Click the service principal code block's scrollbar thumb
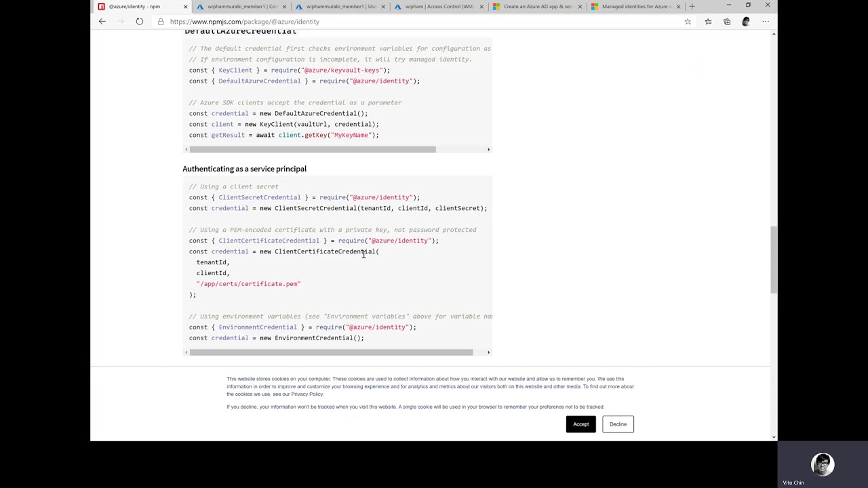This screenshot has width=868, height=488. click(331, 352)
